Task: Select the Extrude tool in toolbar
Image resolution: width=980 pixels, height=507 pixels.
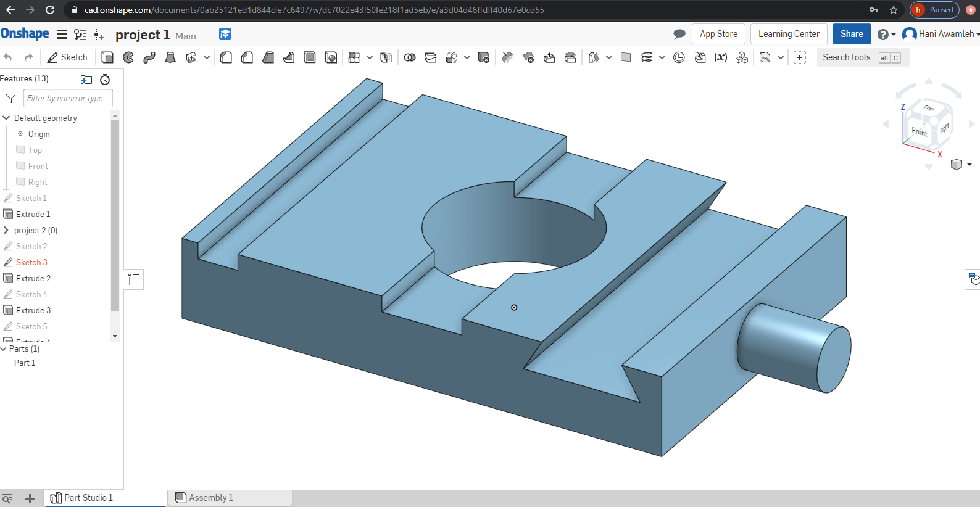Action: point(107,57)
